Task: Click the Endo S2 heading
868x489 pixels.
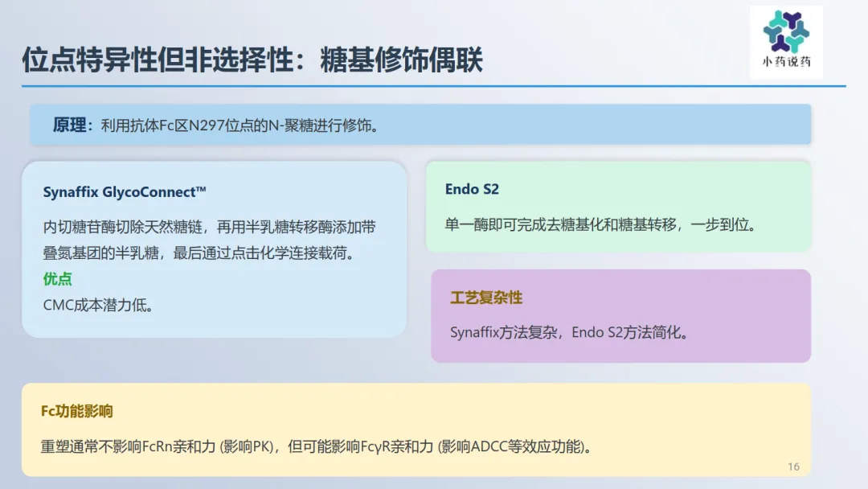Action: pyautogui.click(x=473, y=189)
